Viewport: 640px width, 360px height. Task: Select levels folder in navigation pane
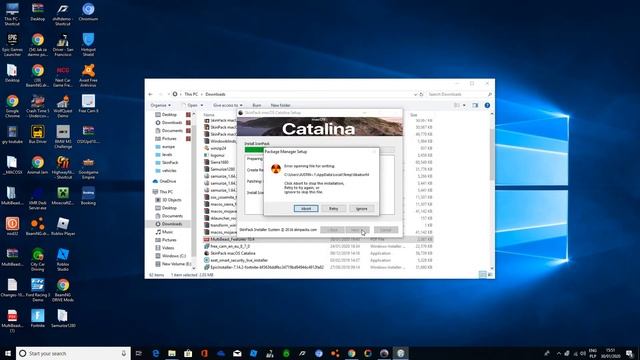point(167,155)
